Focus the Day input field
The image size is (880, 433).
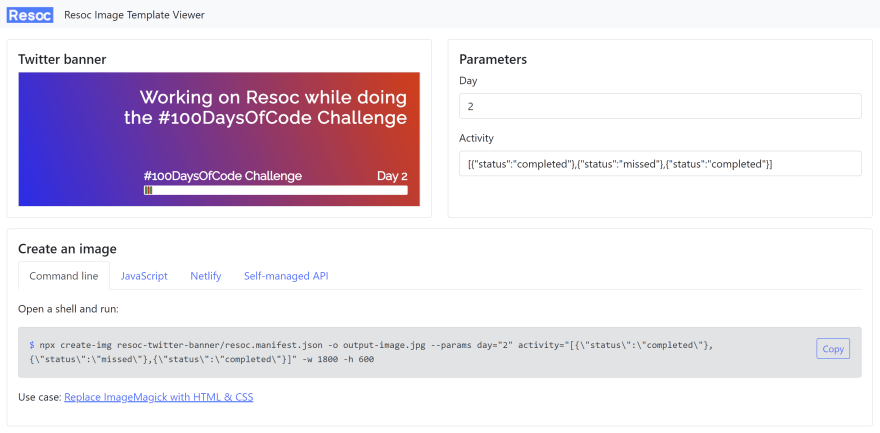[x=660, y=106]
